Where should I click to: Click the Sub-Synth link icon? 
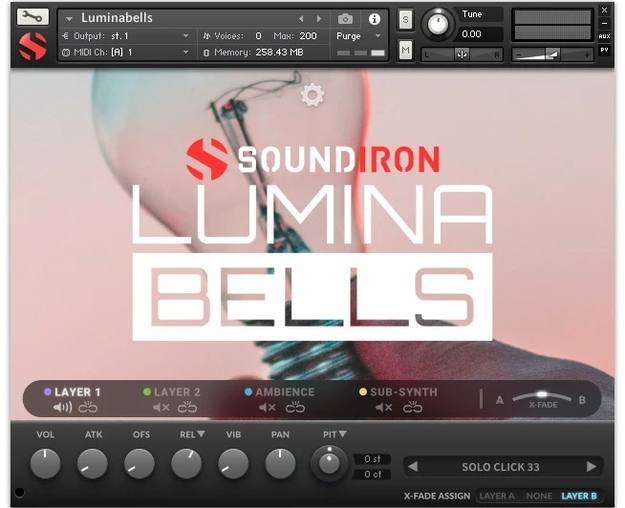[412, 407]
